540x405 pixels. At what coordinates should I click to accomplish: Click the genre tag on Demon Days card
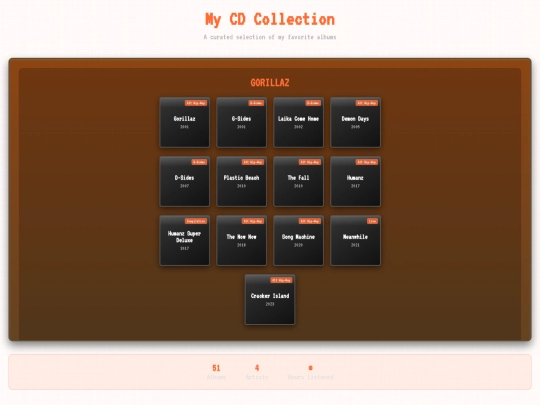click(367, 103)
